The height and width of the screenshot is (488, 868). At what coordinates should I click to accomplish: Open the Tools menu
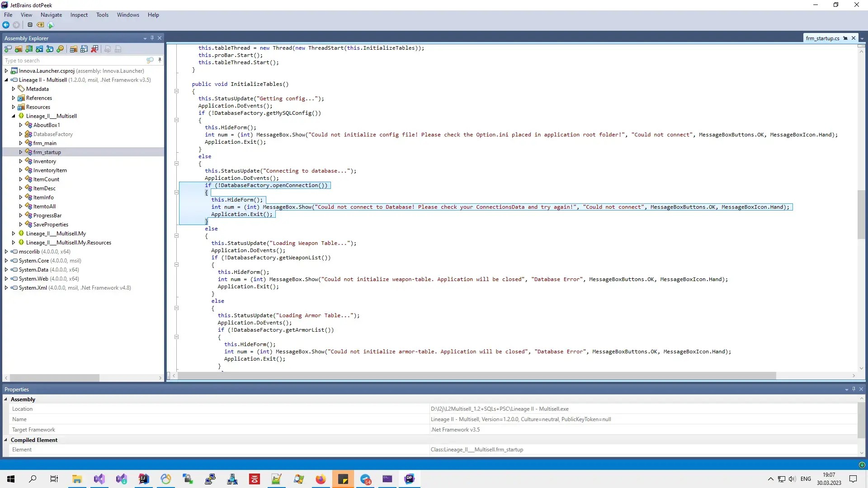(102, 14)
